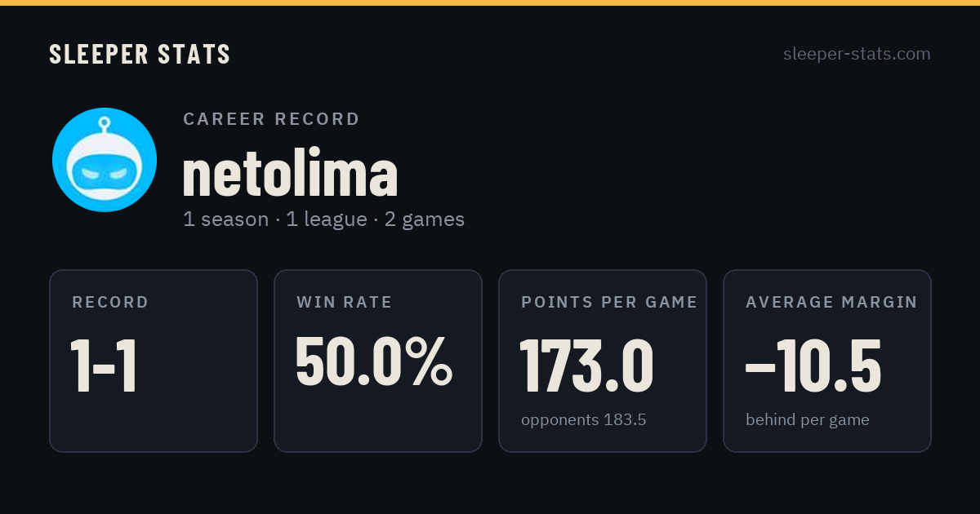
Task: Click the Points Per Game card
Action: pyautogui.click(x=603, y=361)
